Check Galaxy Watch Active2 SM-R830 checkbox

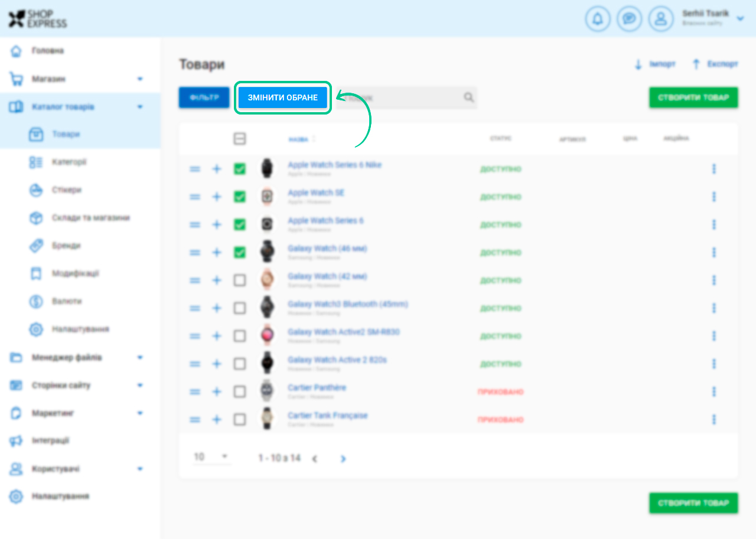pos(240,336)
